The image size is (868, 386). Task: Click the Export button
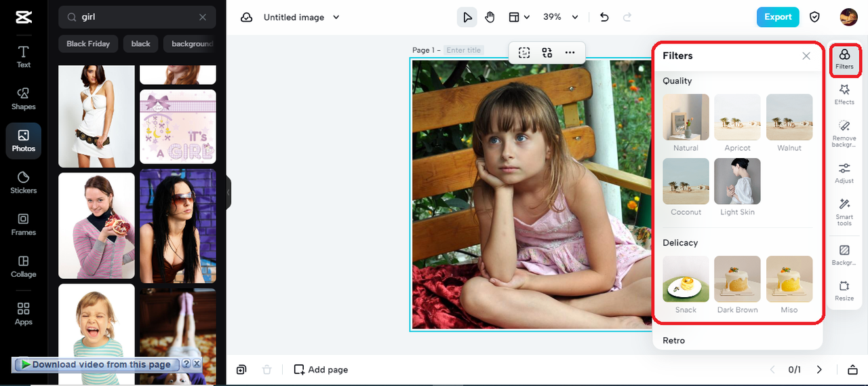(778, 17)
